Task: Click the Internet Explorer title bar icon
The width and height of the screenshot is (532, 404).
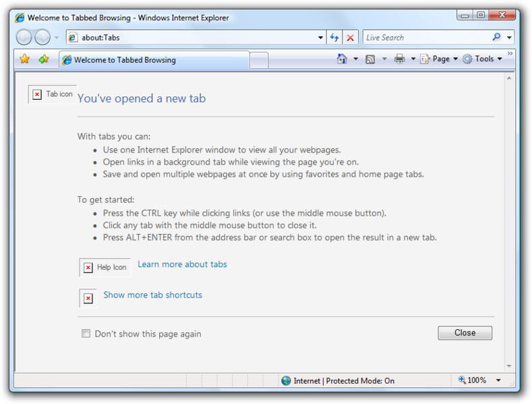Action: (x=20, y=18)
